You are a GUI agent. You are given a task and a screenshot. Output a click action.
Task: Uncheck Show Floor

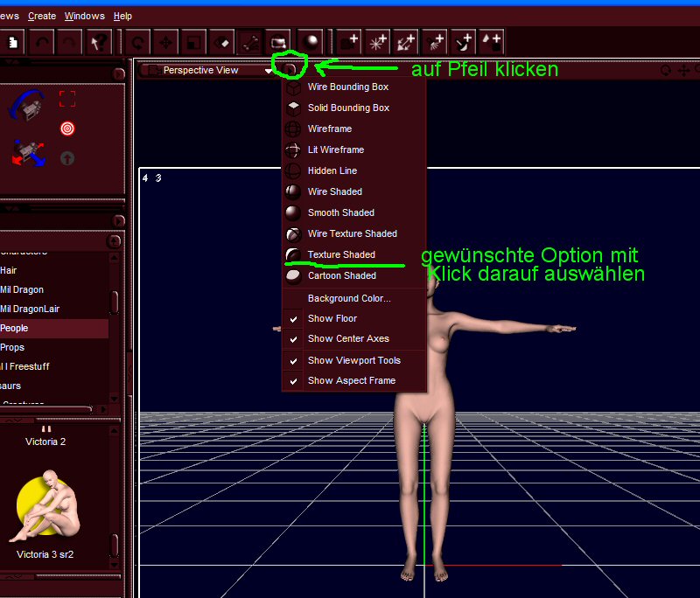point(332,318)
